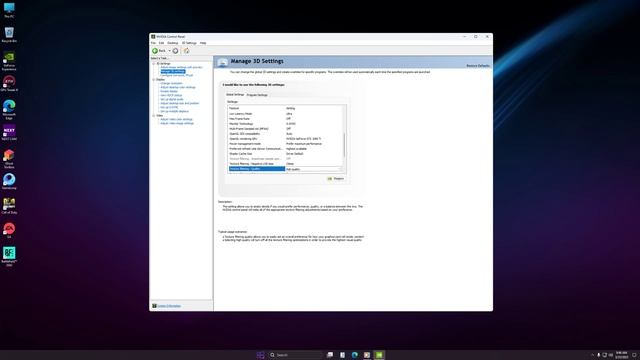Open the Desktop menu

[173, 43]
